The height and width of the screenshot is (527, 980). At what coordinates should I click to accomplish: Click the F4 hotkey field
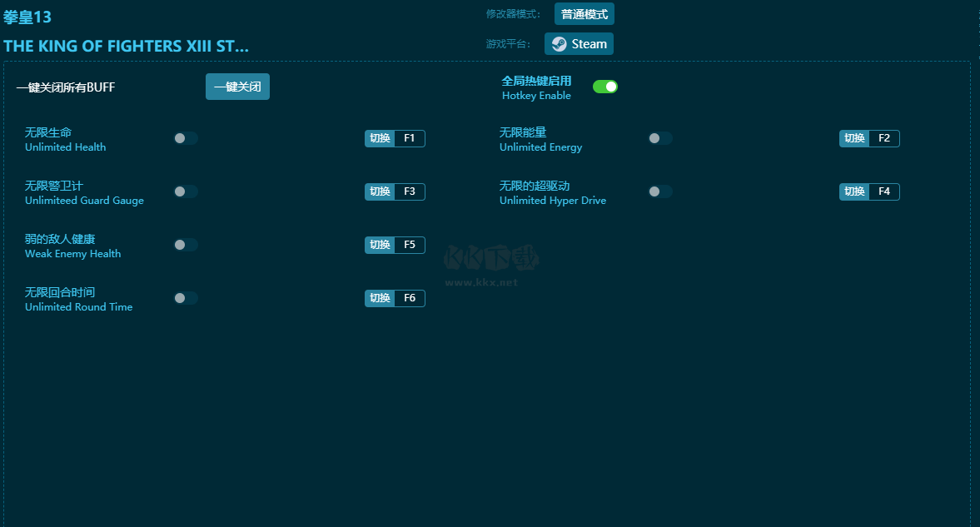[883, 191]
